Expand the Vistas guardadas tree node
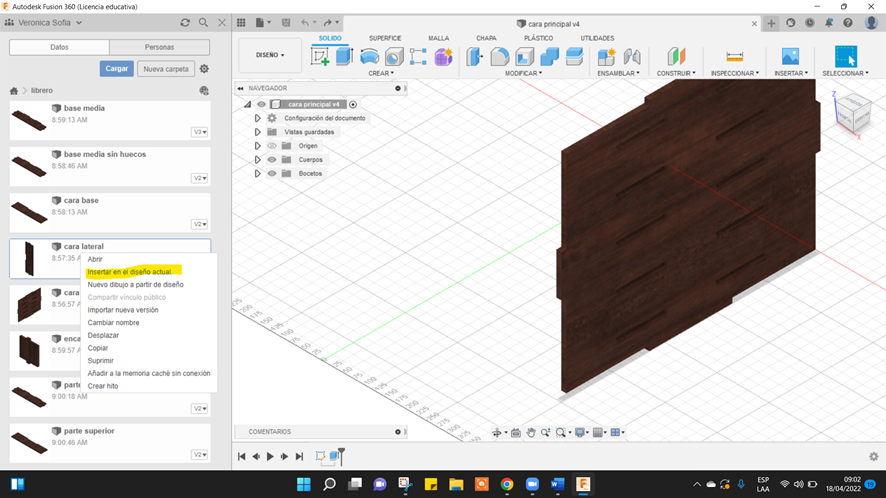 coord(258,132)
